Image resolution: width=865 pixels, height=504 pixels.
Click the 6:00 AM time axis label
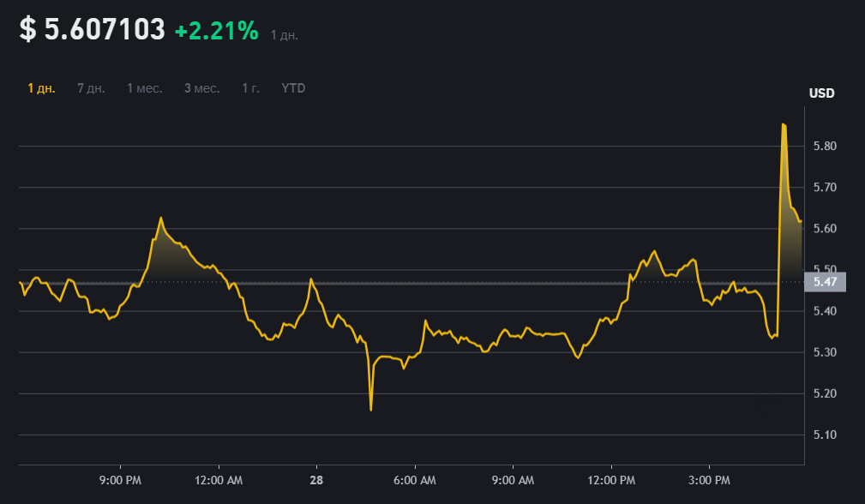(415, 480)
